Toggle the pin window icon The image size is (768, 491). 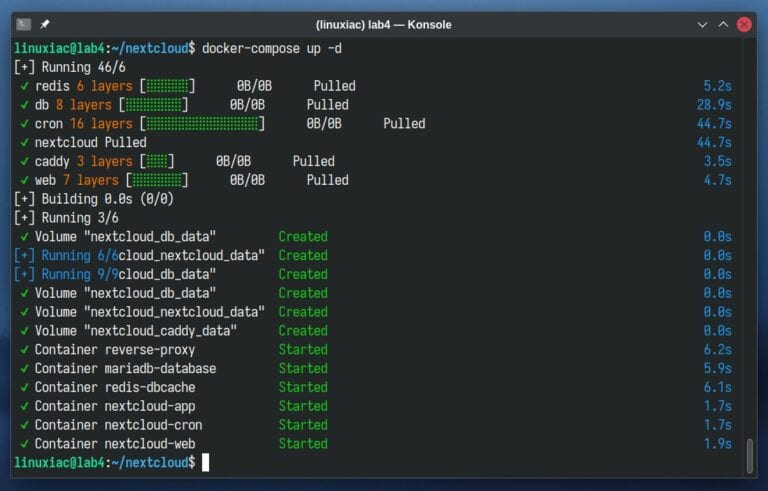45,24
